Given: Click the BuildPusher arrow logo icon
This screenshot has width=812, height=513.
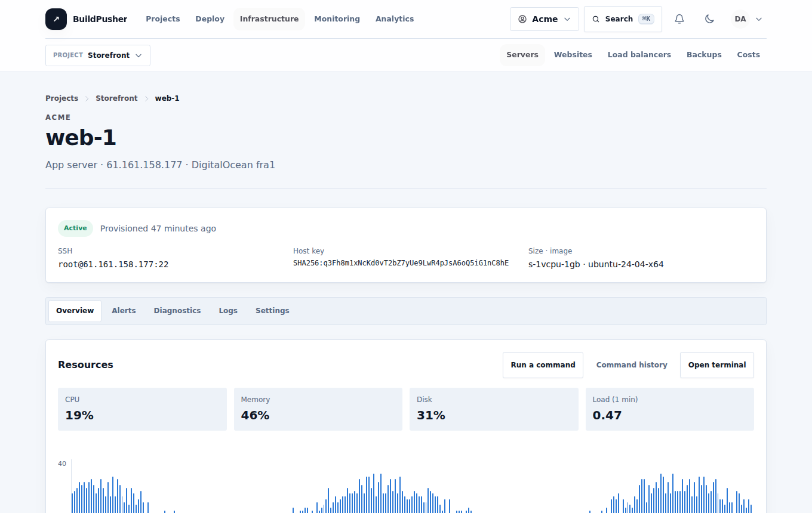Looking at the screenshot, I should (x=56, y=19).
